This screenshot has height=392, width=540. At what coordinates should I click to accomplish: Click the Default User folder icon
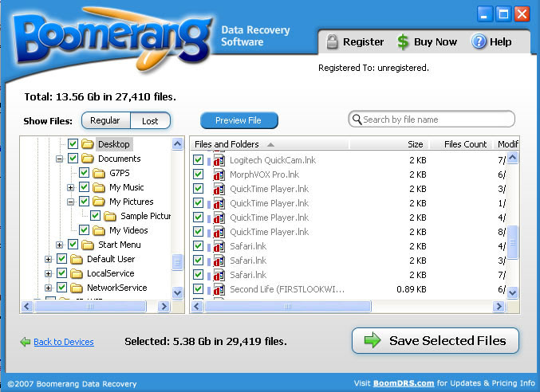[x=77, y=259]
